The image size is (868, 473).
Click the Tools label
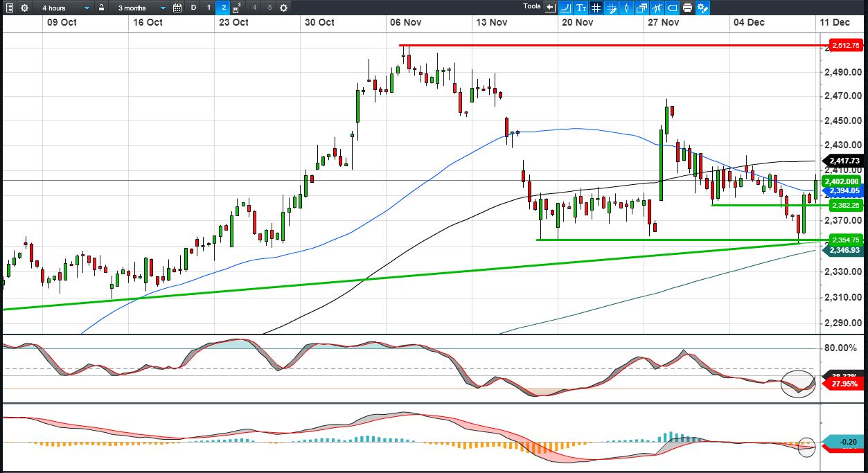(532, 6)
